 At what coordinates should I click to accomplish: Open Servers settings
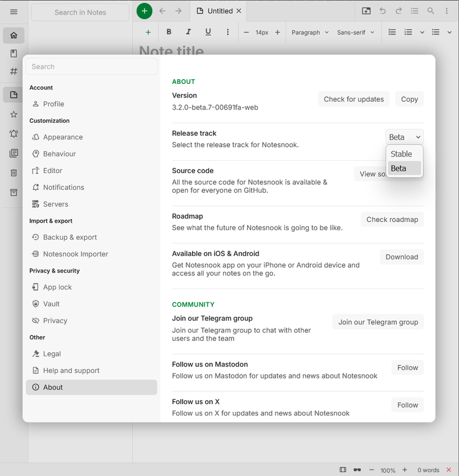92,204
